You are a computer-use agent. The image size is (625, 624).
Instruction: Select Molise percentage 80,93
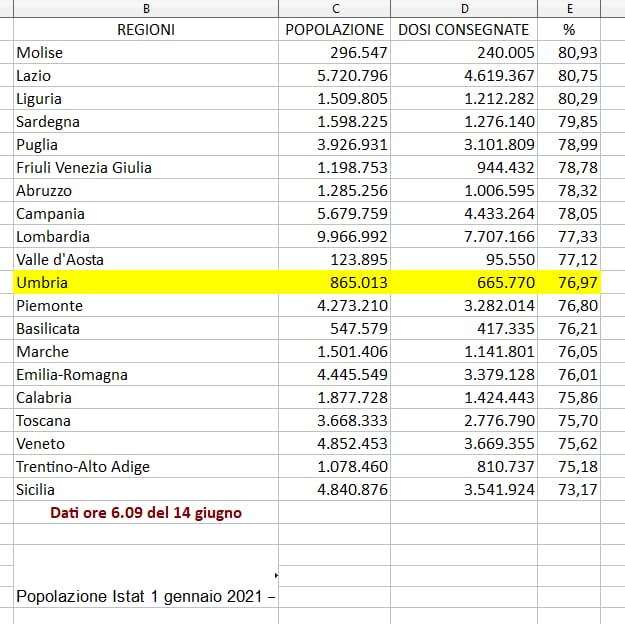click(569, 52)
